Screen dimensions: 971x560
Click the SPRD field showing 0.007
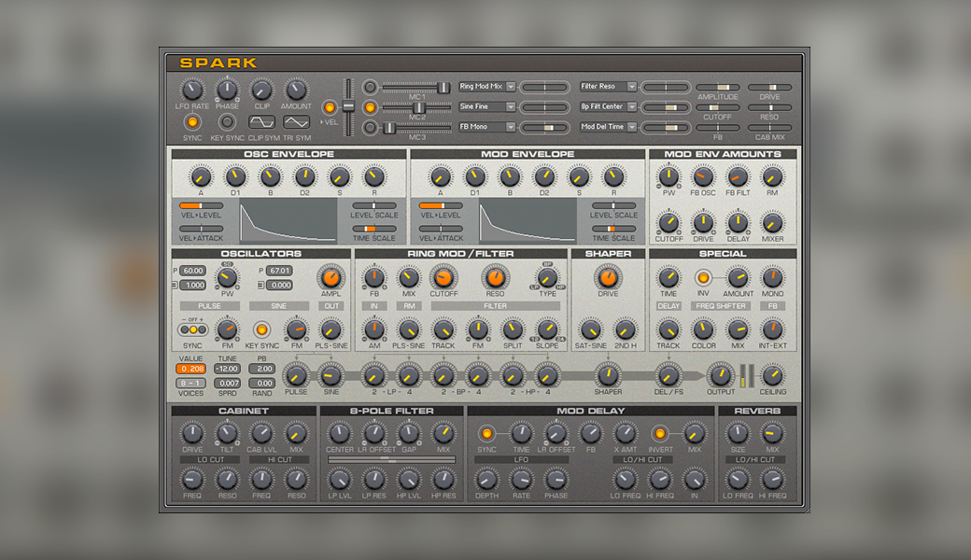(227, 383)
